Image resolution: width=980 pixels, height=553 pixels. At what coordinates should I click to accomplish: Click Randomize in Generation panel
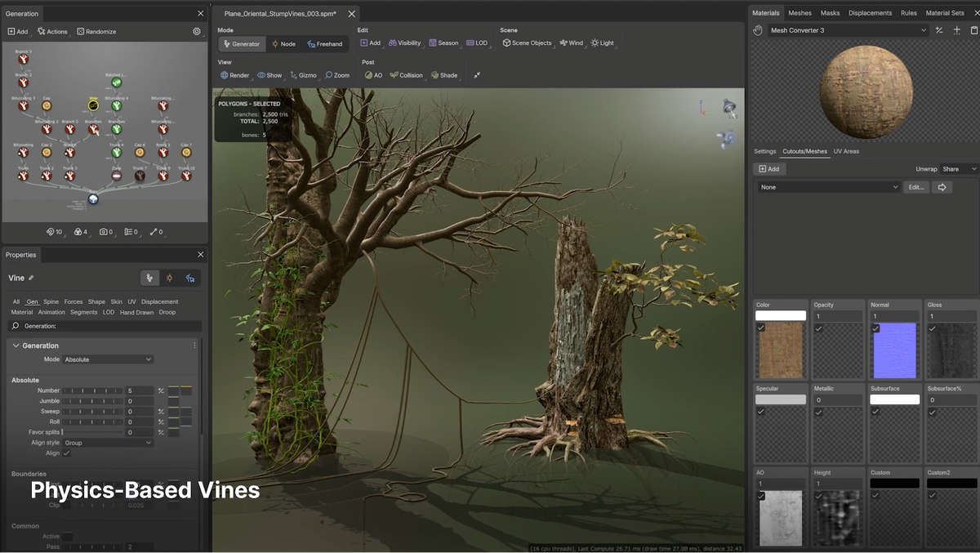pyautogui.click(x=96, y=31)
